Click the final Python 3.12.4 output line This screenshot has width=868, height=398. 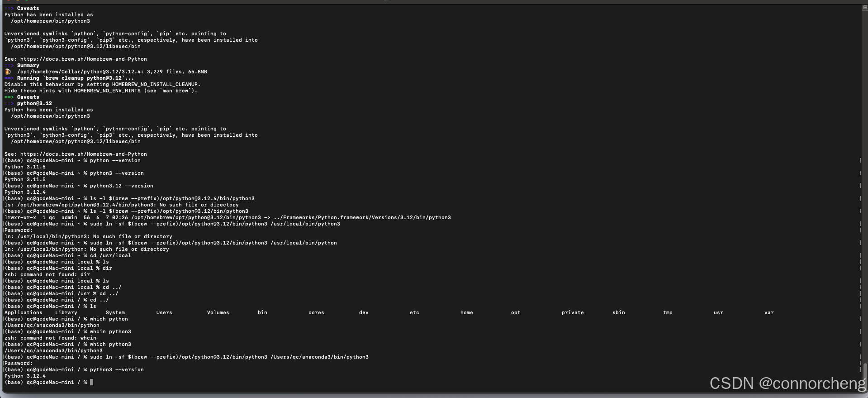25,376
